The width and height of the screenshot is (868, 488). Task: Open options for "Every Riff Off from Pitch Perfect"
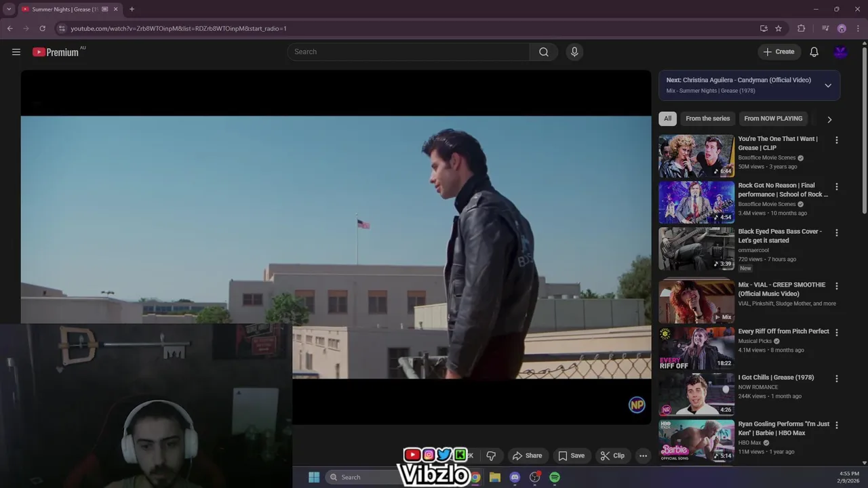tap(836, 332)
